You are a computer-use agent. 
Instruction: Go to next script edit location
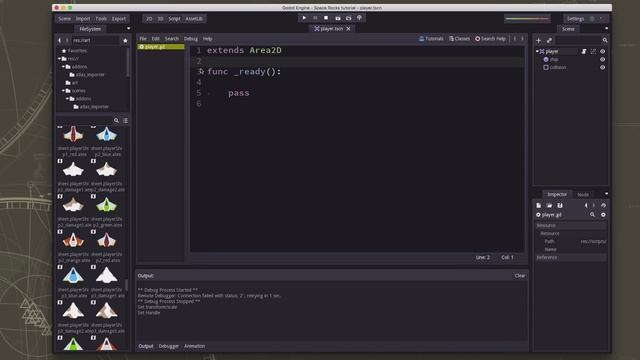522,38
